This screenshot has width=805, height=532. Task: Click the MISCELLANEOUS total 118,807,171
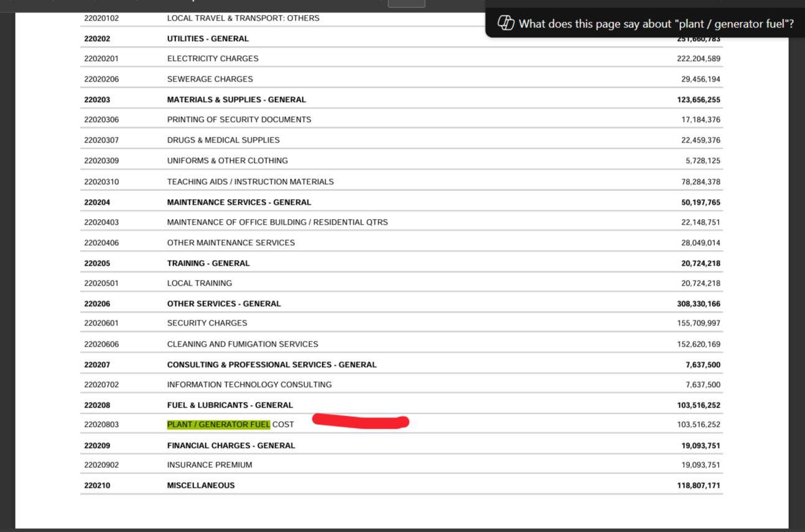699,485
